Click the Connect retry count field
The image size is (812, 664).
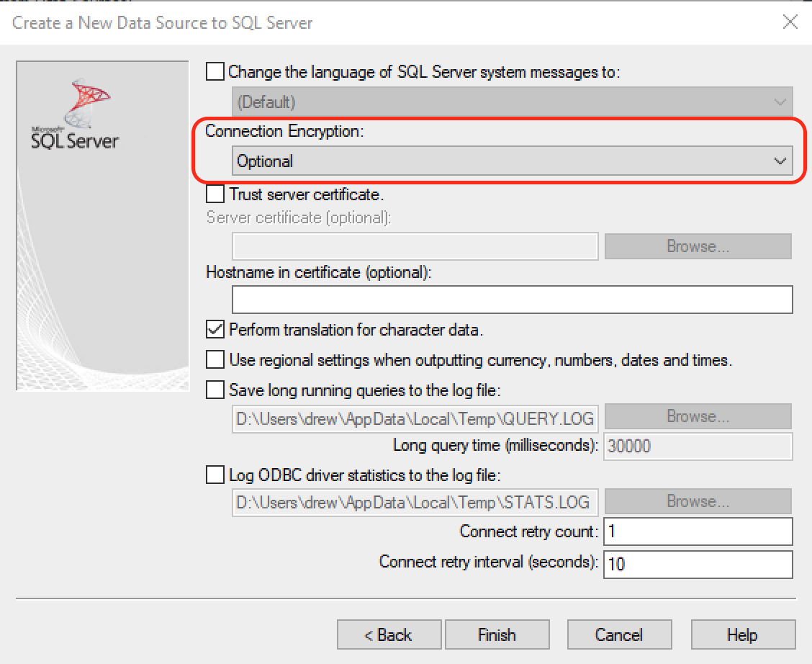(698, 532)
